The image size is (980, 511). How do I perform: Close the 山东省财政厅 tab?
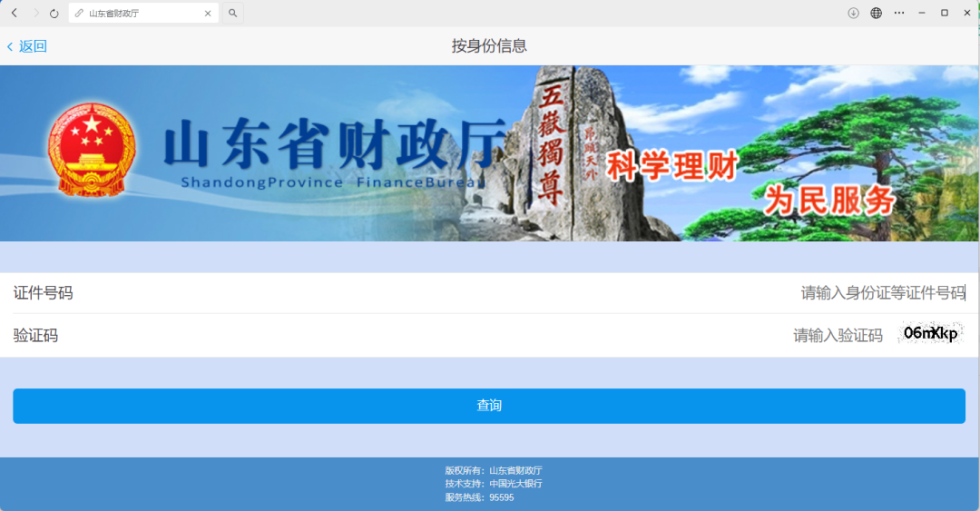pyautogui.click(x=208, y=14)
